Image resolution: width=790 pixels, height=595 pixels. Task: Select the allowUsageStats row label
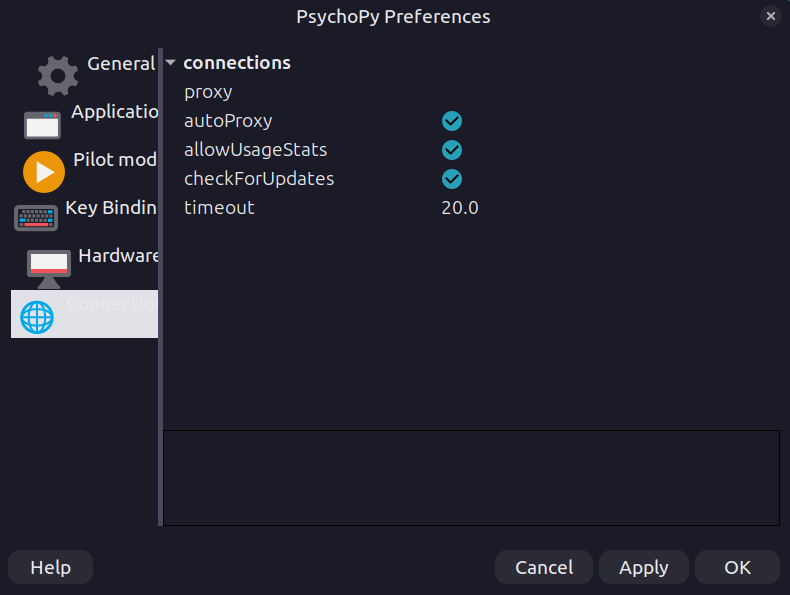pyautogui.click(x=255, y=150)
